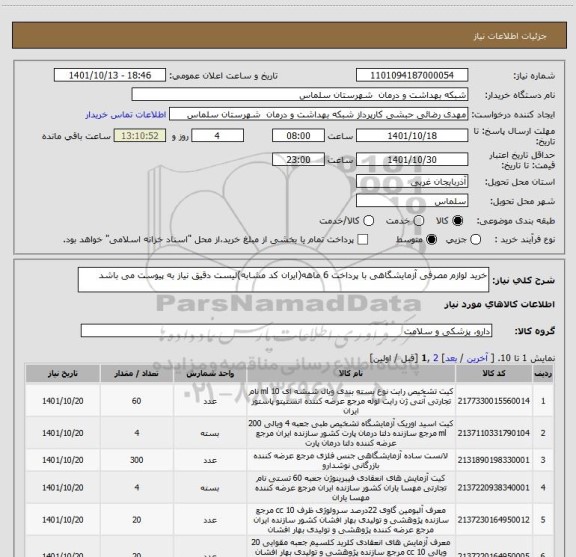Click the نام کالا column header
The height and width of the screenshot is (557, 576).
[351, 373]
